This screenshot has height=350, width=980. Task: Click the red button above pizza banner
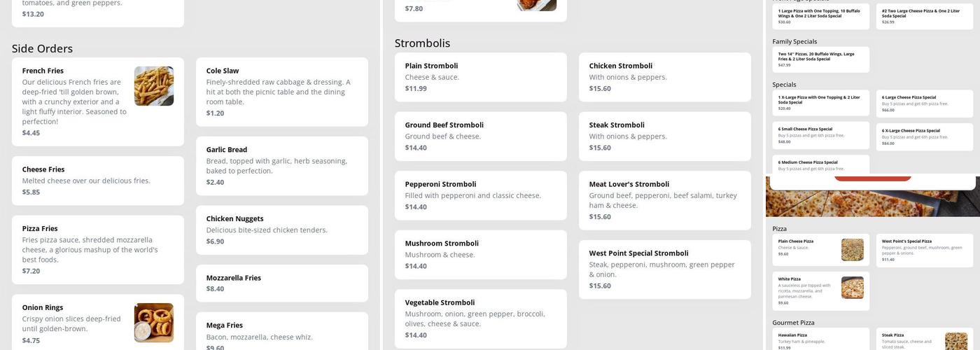[x=872, y=178]
